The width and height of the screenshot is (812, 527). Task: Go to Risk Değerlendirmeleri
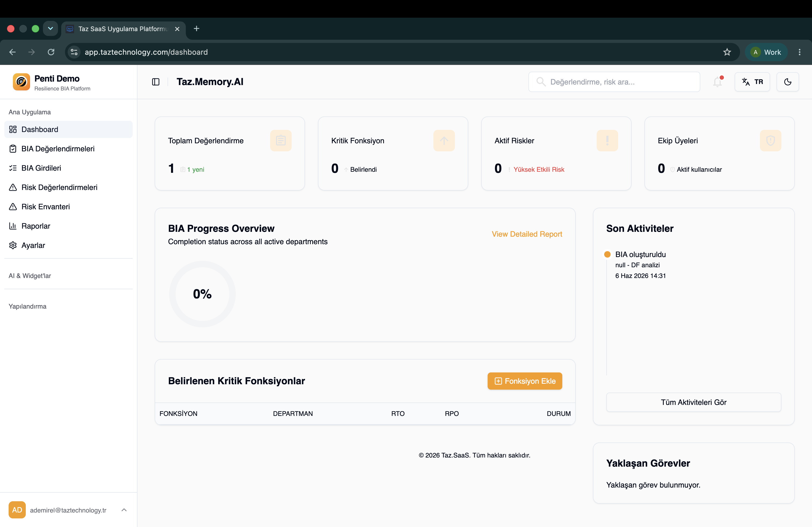68,188
